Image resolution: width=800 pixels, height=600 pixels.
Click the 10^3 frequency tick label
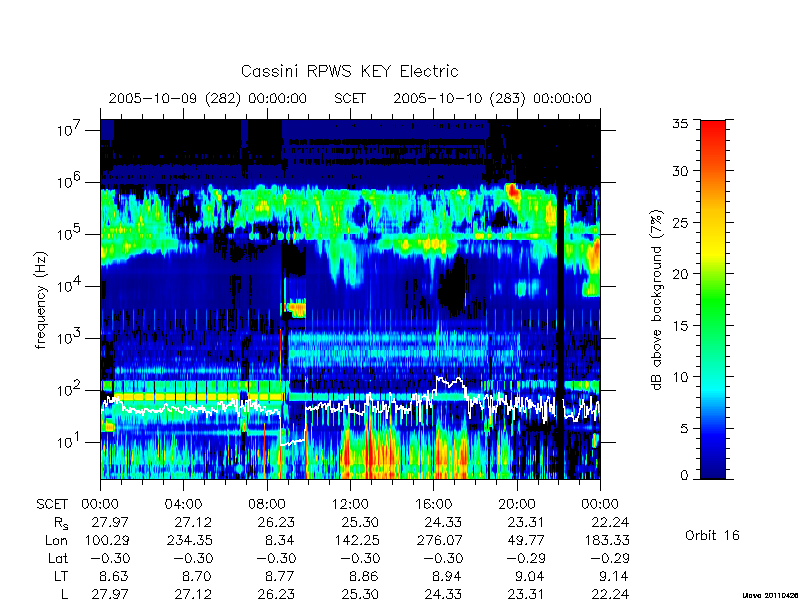point(70,337)
